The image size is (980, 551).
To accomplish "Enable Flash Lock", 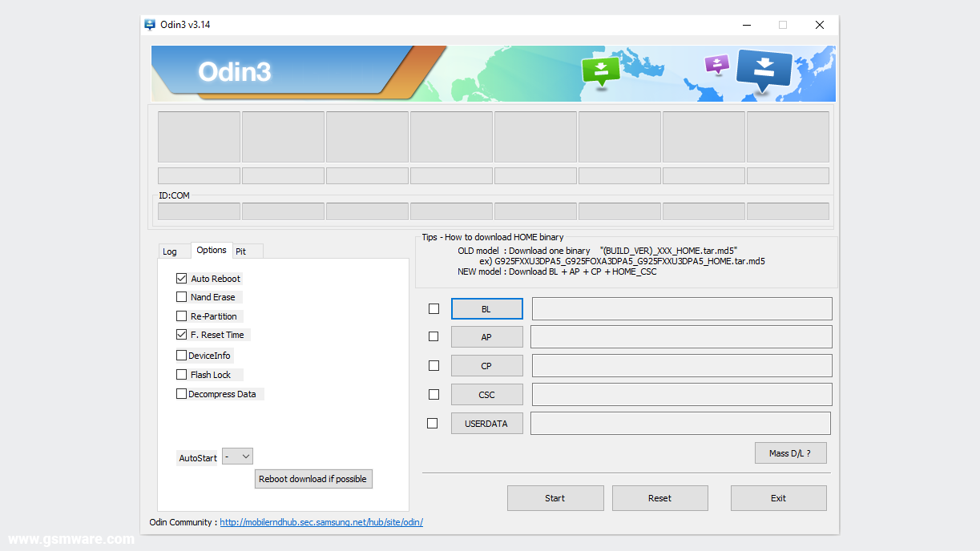I will 181,374.
